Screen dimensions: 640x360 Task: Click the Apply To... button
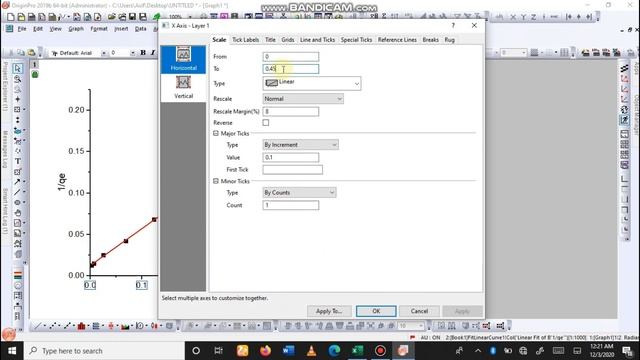click(329, 311)
